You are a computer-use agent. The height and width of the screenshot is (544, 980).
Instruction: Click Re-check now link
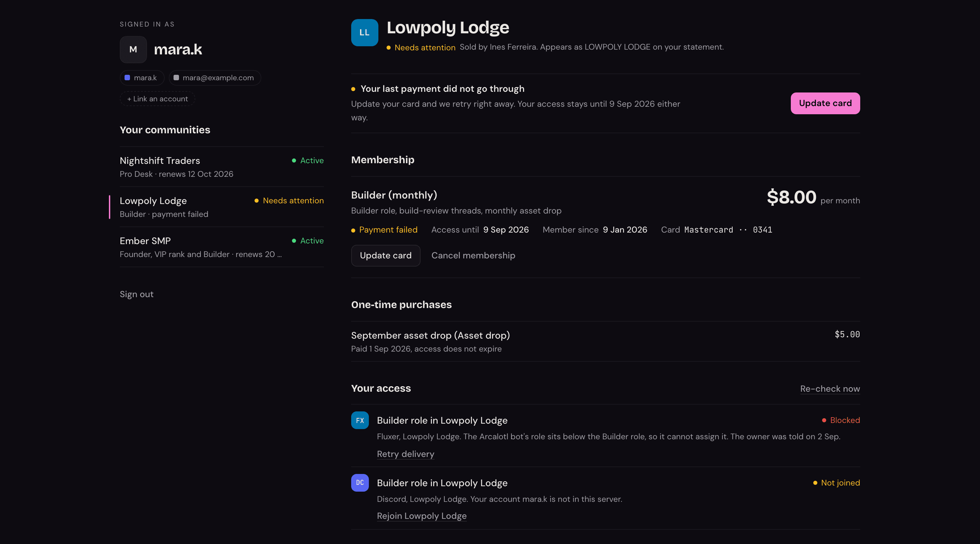pyautogui.click(x=830, y=389)
